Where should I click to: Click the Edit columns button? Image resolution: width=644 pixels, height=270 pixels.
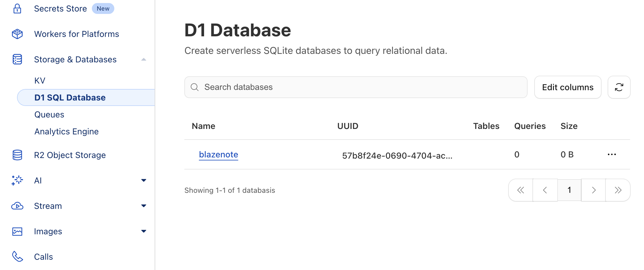tap(568, 87)
